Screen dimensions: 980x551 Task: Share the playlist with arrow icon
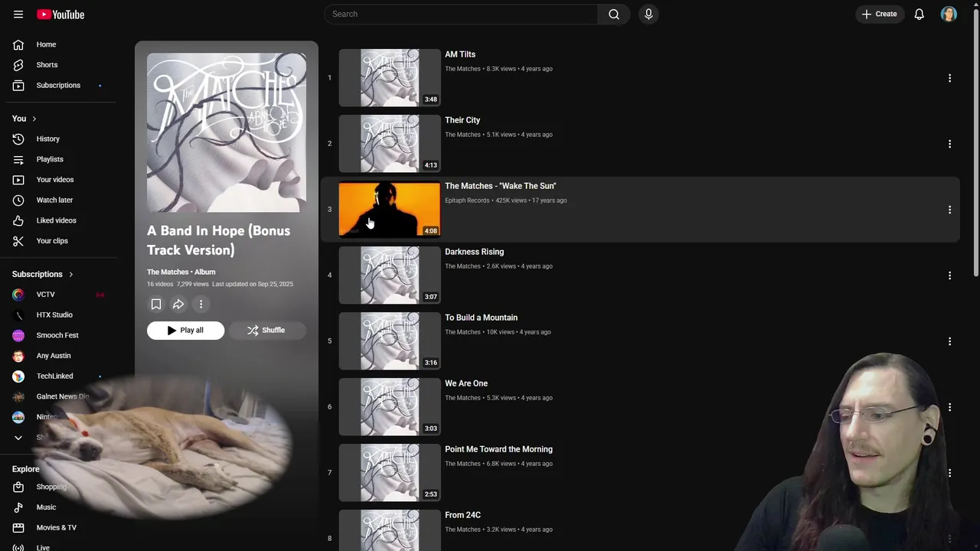178,304
